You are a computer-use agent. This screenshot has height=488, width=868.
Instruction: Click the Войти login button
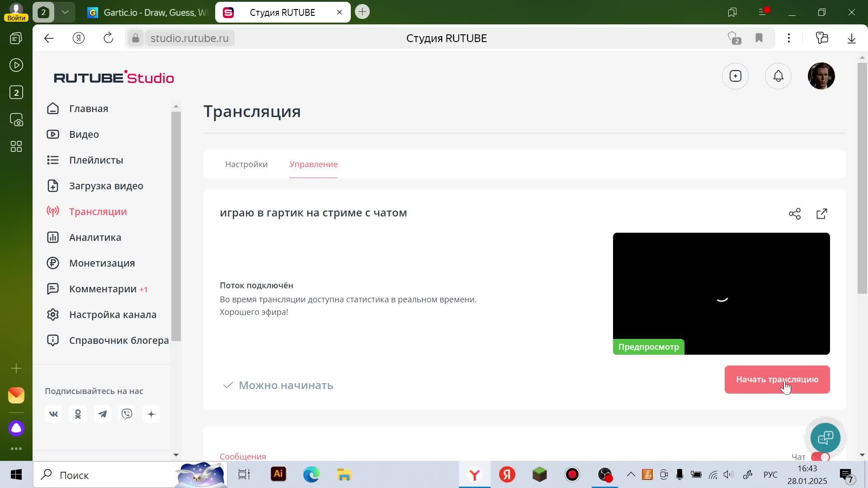click(x=16, y=18)
